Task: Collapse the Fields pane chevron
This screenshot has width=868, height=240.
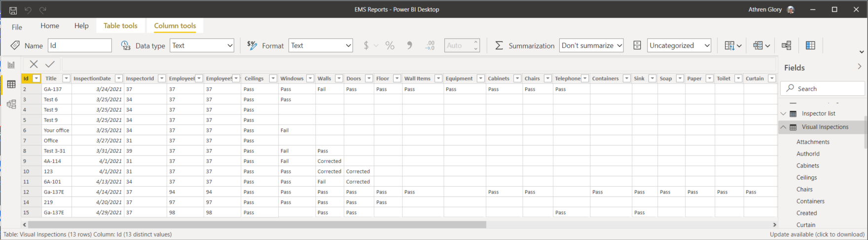Action: (x=860, y=67)
